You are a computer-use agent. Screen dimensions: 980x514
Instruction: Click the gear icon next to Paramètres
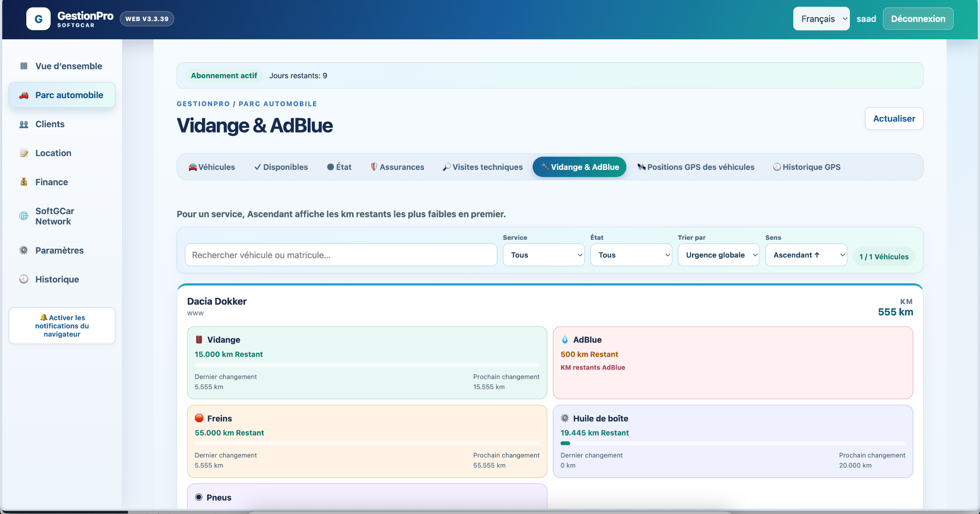tap(24, 250)
